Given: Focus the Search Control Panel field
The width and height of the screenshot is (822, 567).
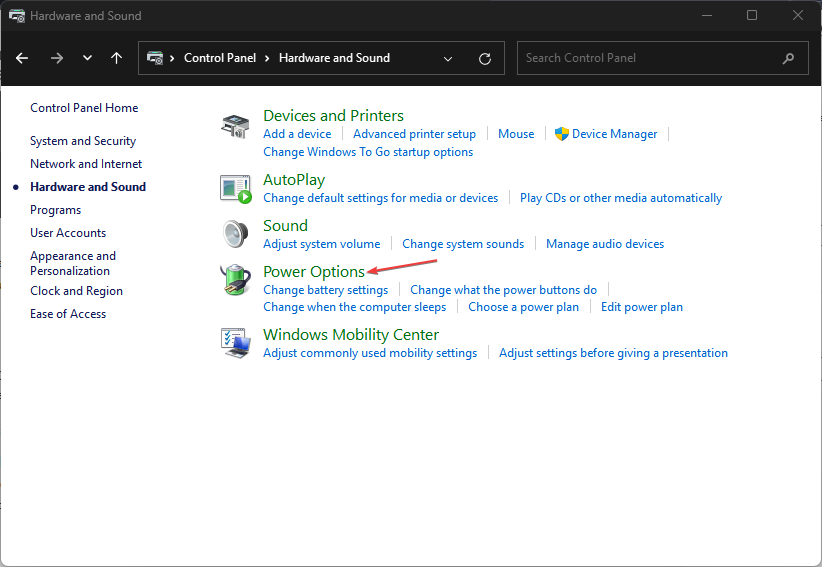Looking at the screenshot, I should click(663, 58).
